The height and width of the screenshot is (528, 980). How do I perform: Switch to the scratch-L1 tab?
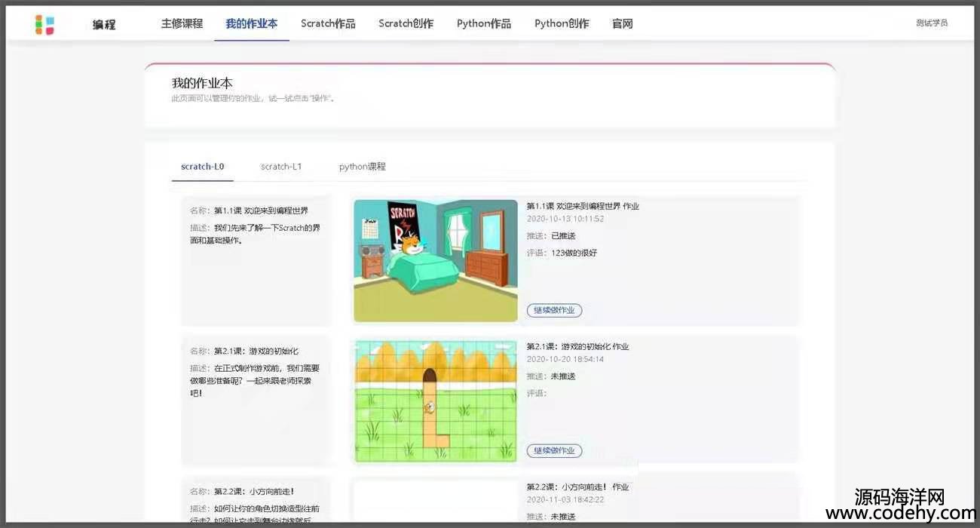[281, 167]
